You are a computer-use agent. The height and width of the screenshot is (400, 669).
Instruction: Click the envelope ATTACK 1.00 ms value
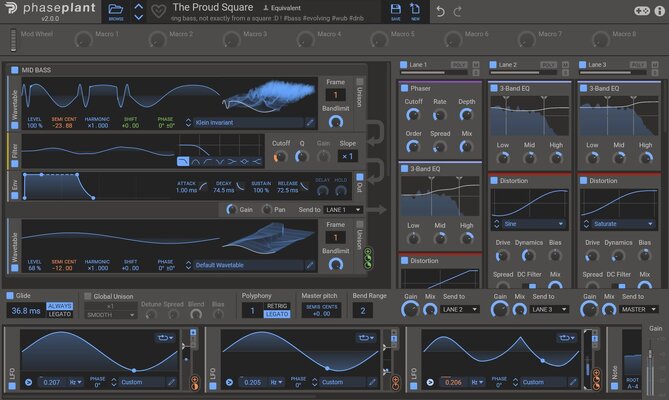click(x=186, y=190)
